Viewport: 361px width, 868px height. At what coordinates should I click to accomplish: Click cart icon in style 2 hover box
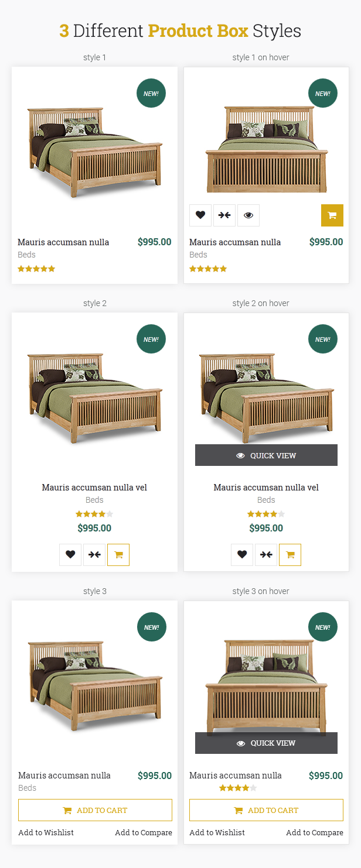click(290, 555)
